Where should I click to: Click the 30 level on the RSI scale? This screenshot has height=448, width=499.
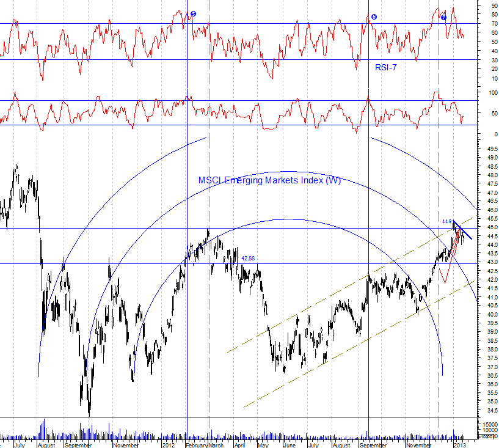495,60
